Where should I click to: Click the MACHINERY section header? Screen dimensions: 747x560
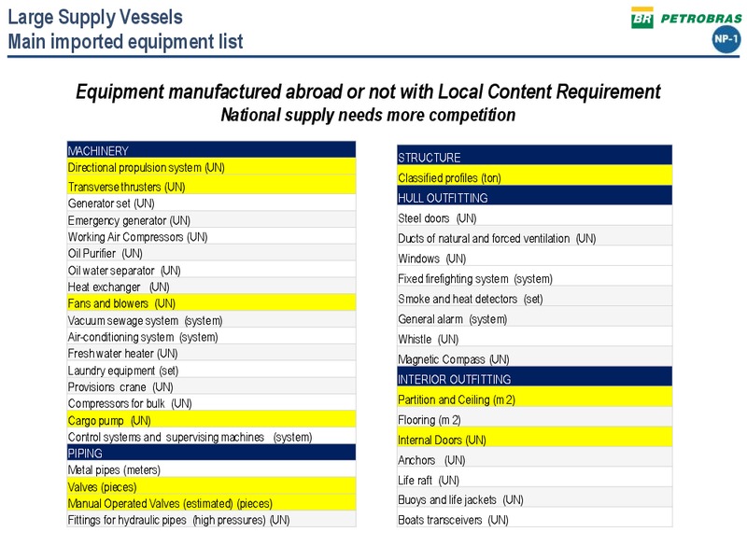(211, 150)
